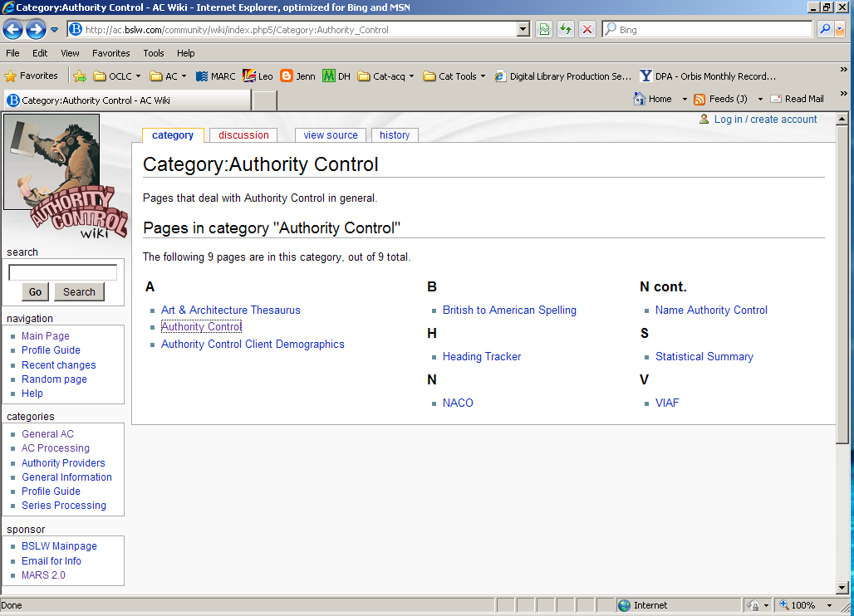
Task: Click the wiki search text field
Action: [x=62, y=272]
